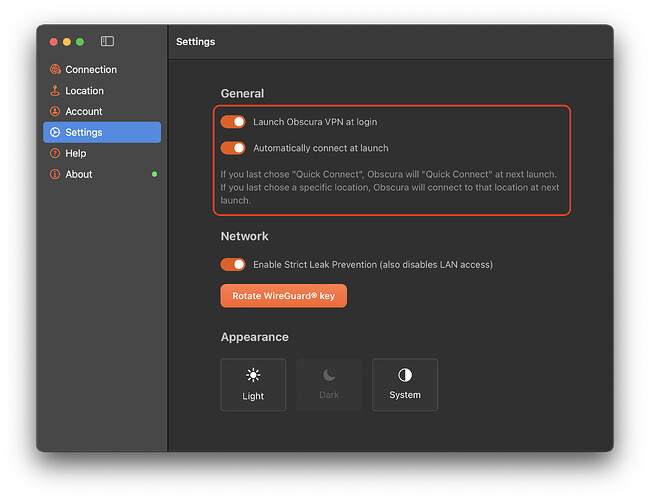The image size is (649, 500).
Task: Click the About info icon in sidebar
Action: [x=55, y=174]
